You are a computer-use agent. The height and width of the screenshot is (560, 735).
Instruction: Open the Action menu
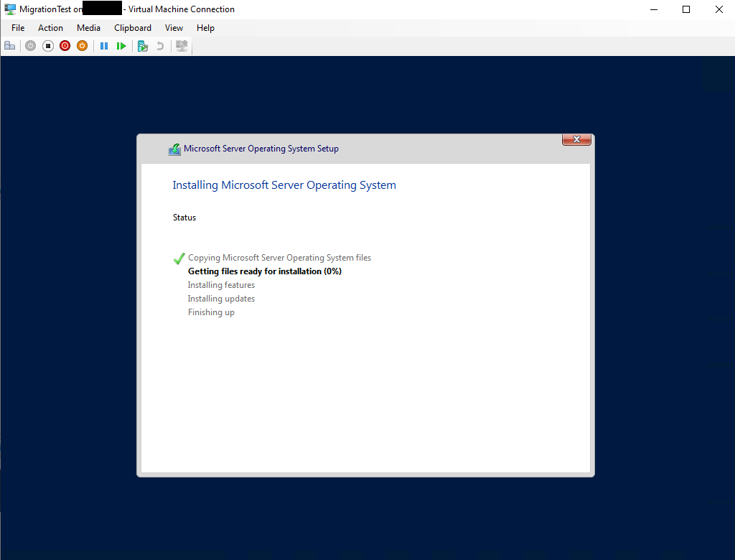coord(51,28)
